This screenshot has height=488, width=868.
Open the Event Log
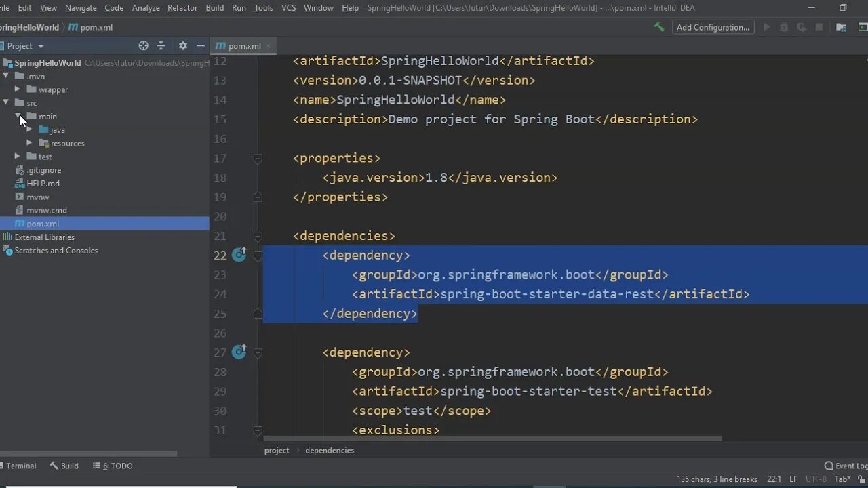[846, 466]
